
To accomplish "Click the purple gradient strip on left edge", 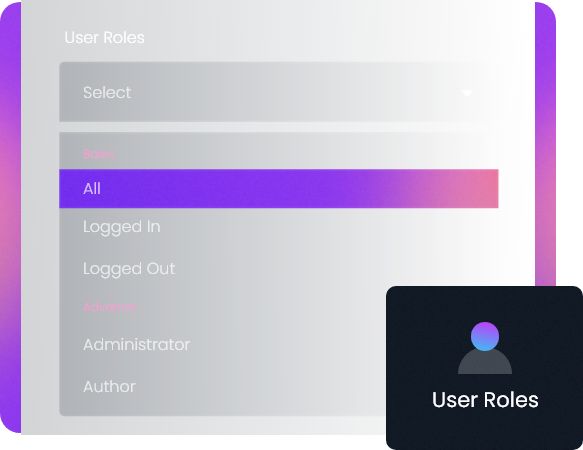I will pos(10,218).
